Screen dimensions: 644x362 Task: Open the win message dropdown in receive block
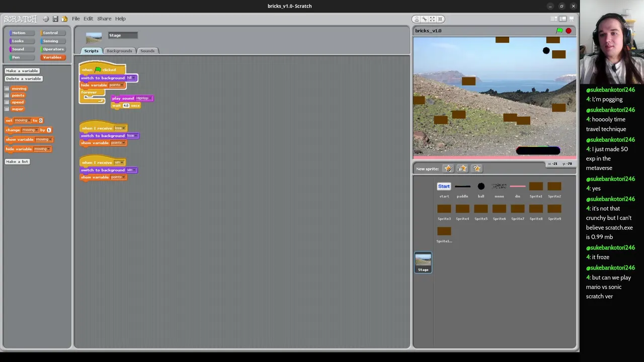(x=119, y=163)
